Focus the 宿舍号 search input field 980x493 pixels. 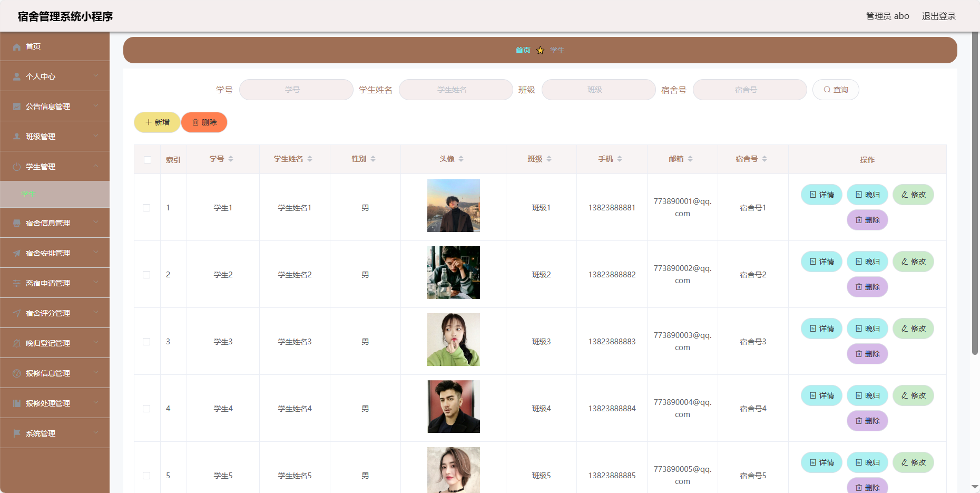point(750,90)
